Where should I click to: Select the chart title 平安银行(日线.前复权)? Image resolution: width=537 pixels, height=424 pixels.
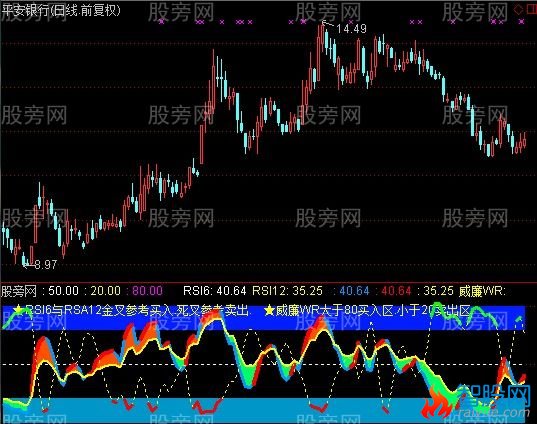pyautogui.click(x=61, y=10)
